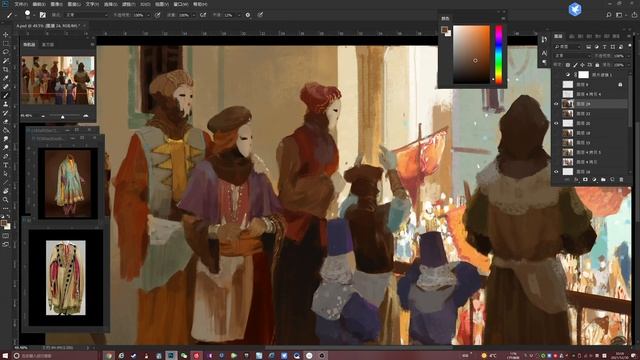Select layer 19 row in Layers panel

pyautogui.click(x=591, y=143)
